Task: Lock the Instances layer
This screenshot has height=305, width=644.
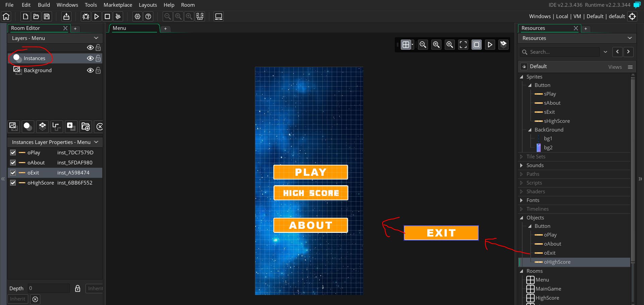Action: click(x=98, y=58)
